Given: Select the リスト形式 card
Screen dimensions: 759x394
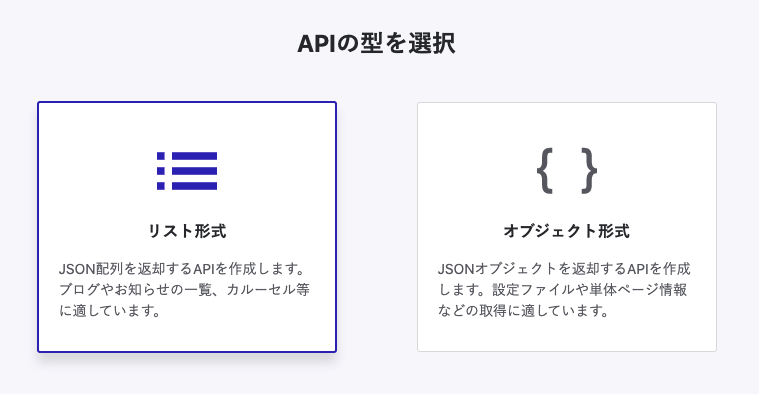Looking at the screenshot, I should 187,227.
